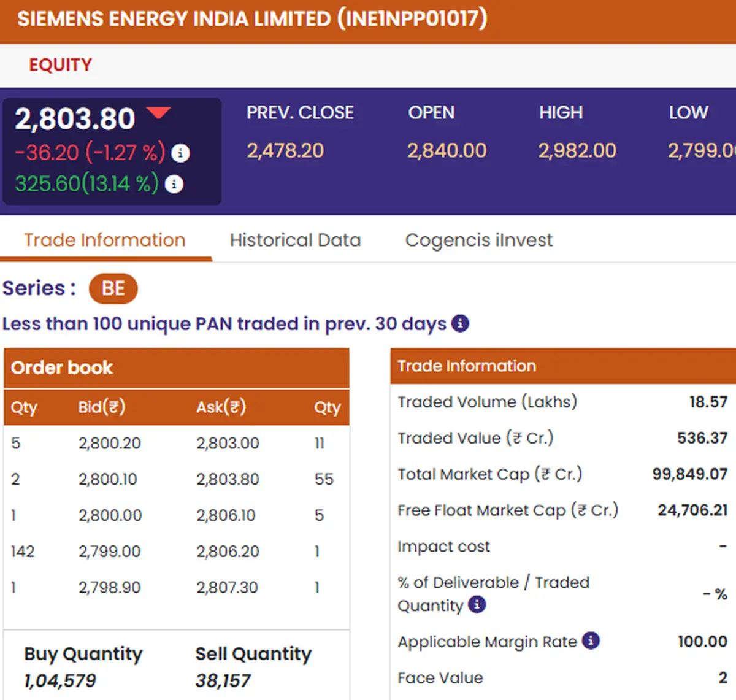Screen dimensions: 736x700
Task: Click sell quantity value 38,157
Action: [223, 680]
